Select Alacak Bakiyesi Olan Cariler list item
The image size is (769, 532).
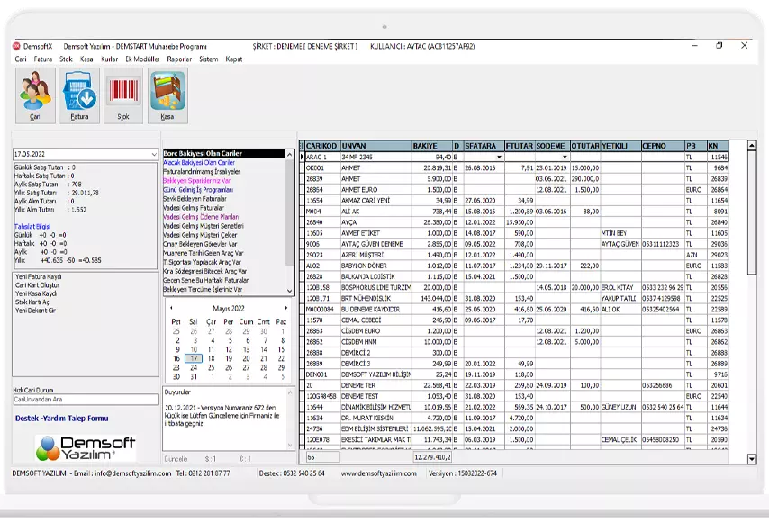point(199,162)
